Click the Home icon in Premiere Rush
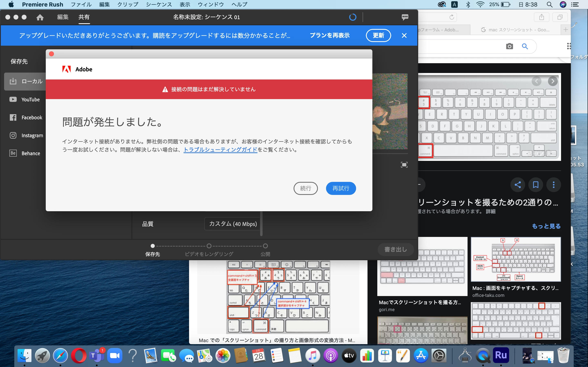 pyautogui.click(x=40, y=17)
